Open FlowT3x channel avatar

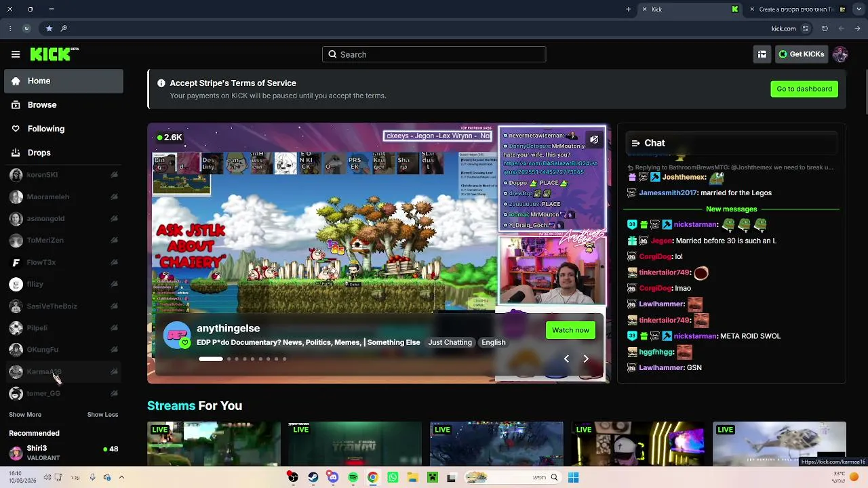click(x=16, y=262)
